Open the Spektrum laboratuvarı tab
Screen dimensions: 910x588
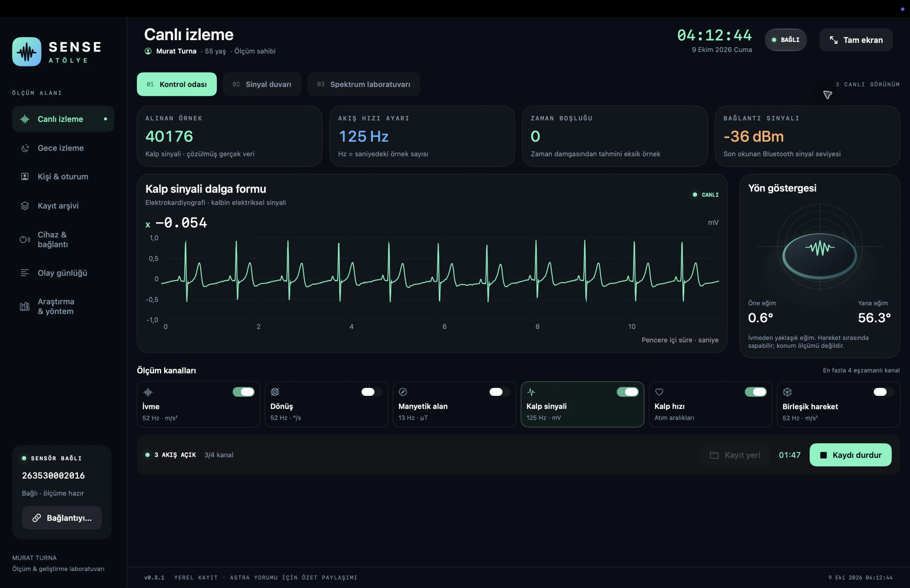[364, 85]
